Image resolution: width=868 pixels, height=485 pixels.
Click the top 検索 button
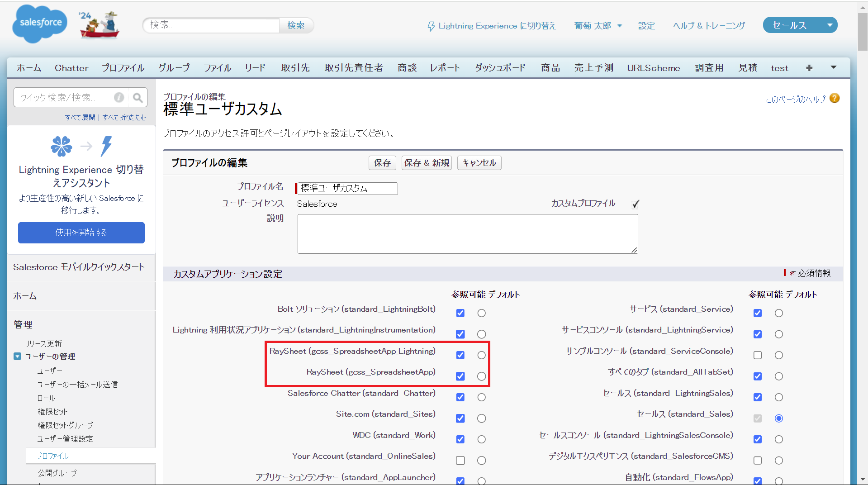[296, 25]
